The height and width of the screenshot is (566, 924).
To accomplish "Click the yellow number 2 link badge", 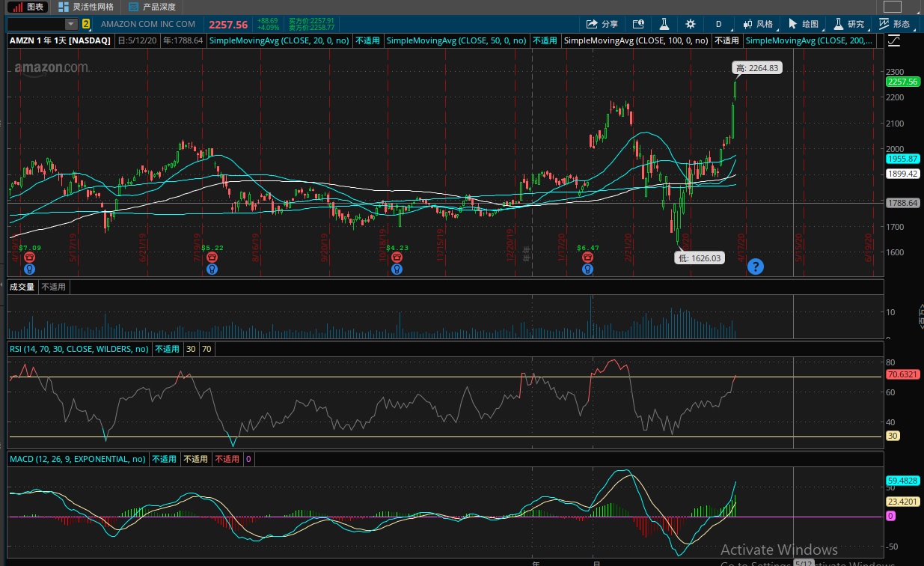I will click(x=86, y=24).
